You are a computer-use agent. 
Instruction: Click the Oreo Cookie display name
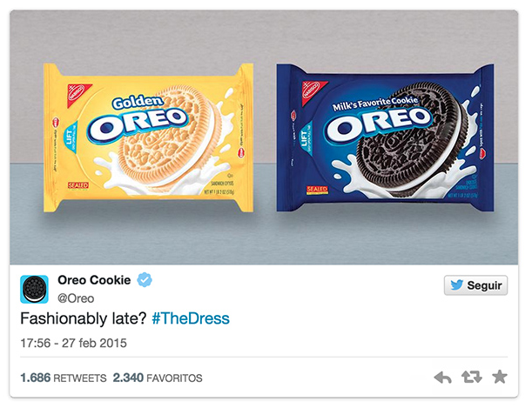point(94,280)
